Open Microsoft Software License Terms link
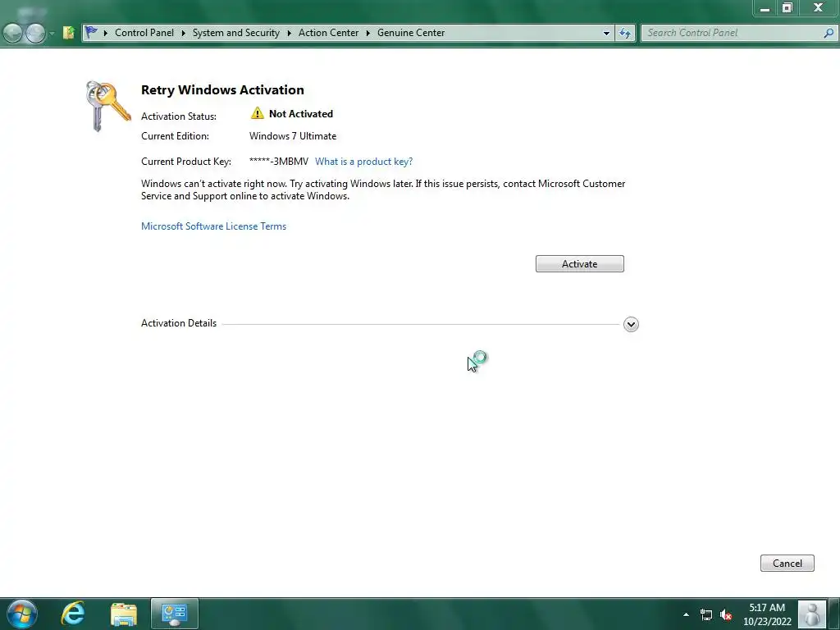Screen dimensions: 840x630 (x=214, y=226)
